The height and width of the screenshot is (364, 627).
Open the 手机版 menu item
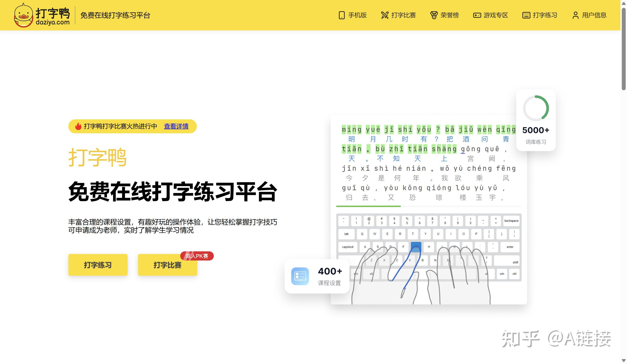[353, 15]
